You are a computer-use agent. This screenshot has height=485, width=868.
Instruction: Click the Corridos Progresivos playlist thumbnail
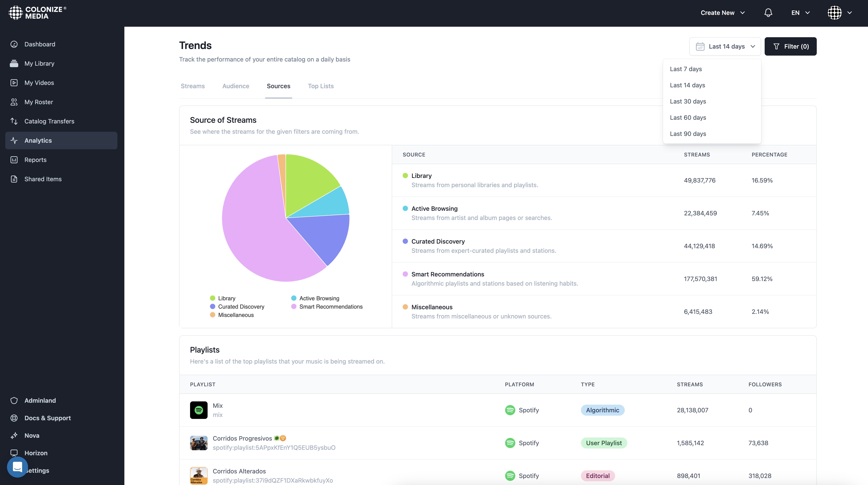tap(199, 443)
